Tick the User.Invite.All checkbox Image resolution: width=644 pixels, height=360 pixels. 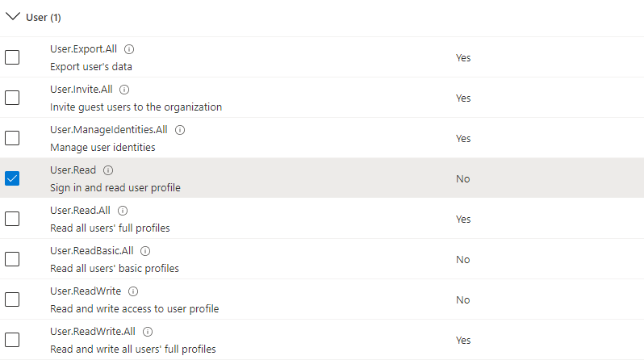tap(12, 98)
